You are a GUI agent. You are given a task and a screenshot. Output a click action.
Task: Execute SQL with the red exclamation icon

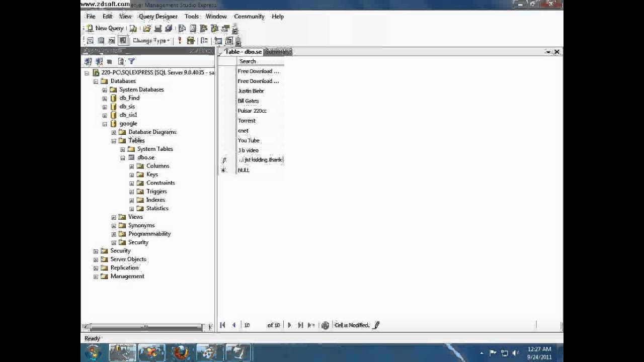point(180,41)
